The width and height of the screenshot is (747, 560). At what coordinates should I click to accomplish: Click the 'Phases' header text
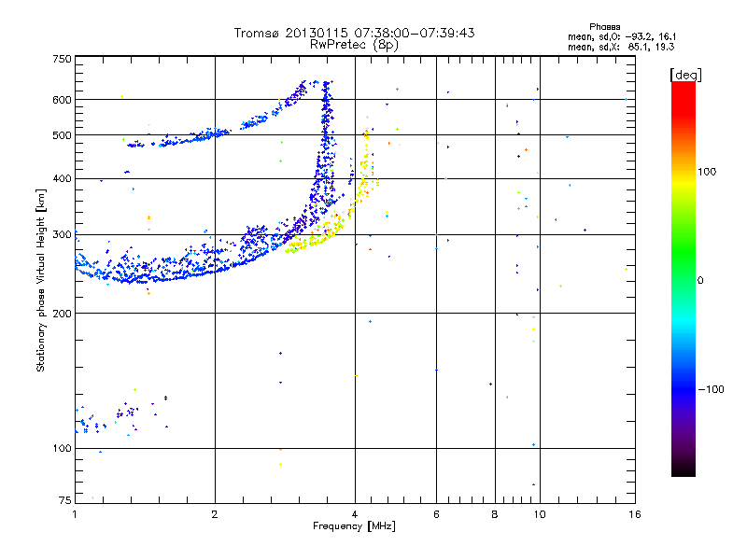click(604, 27)
